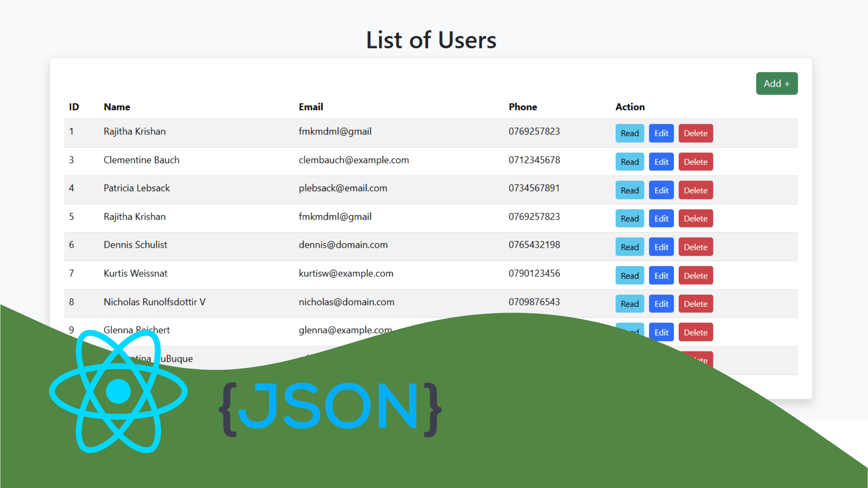This screenshot has height=488, width=868.
Task: Click the Name column header
Action: click(117, 107)
